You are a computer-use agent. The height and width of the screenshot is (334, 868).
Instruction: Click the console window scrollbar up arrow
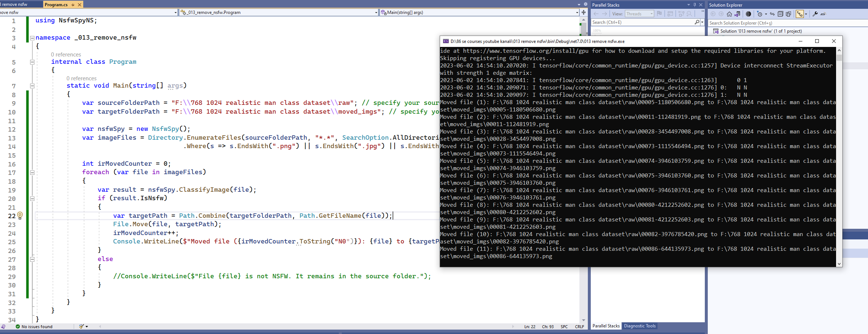839,50
